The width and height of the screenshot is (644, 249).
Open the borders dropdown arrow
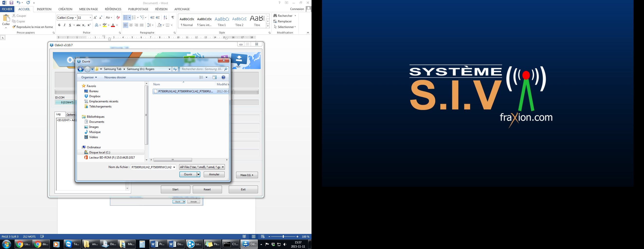coord(172,25)
